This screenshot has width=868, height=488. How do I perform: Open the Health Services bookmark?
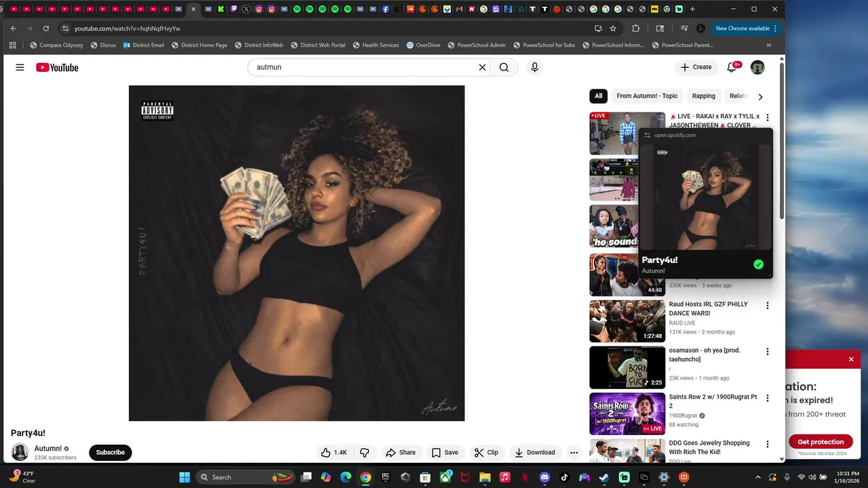(x=376, y=45)
